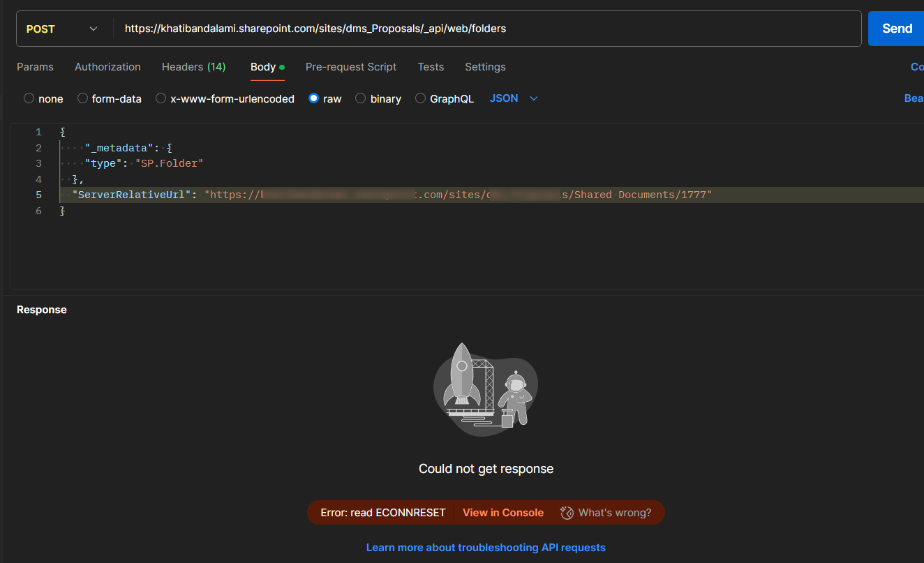Click the Could not get response text
The image size is (924, 563).
tap(486, 469)
